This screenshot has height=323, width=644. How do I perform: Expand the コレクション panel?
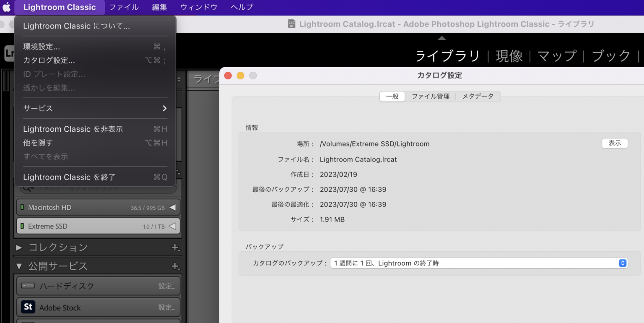click(19, 247)
